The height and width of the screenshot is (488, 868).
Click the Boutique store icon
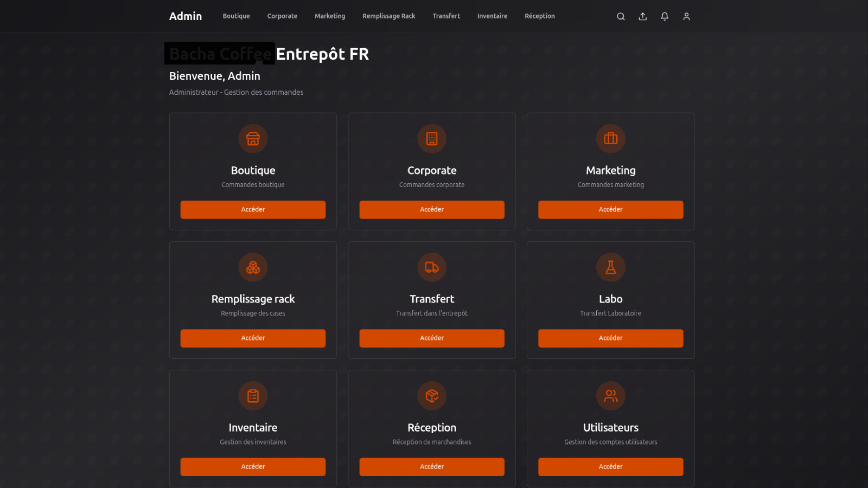pos(253,139)
